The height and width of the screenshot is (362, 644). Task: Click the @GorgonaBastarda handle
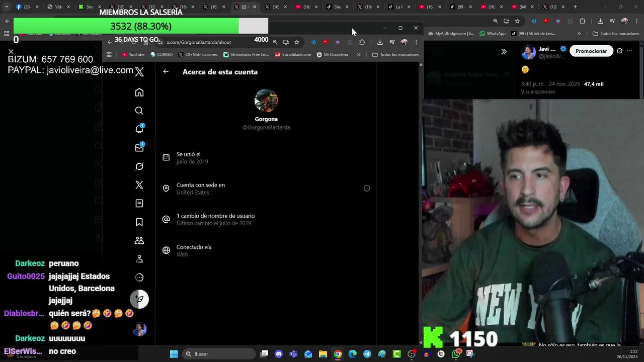[x=266, y=128]
